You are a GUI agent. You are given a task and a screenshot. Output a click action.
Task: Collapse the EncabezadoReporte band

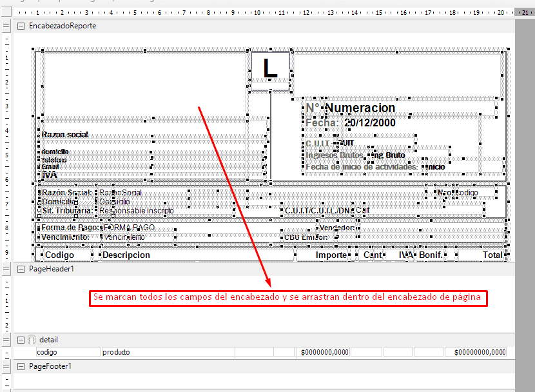point(21,26)
